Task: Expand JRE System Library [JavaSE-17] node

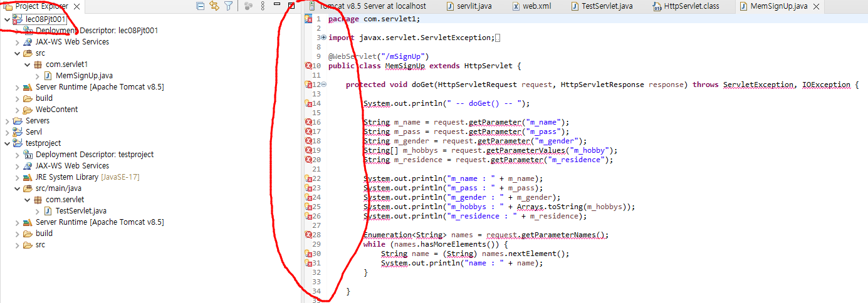Action: coord(17,177)
